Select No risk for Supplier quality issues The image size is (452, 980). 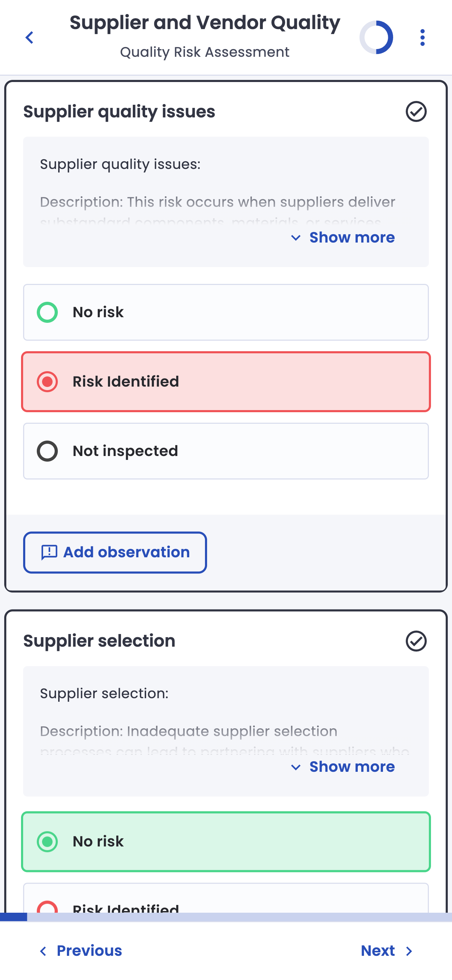226,312
